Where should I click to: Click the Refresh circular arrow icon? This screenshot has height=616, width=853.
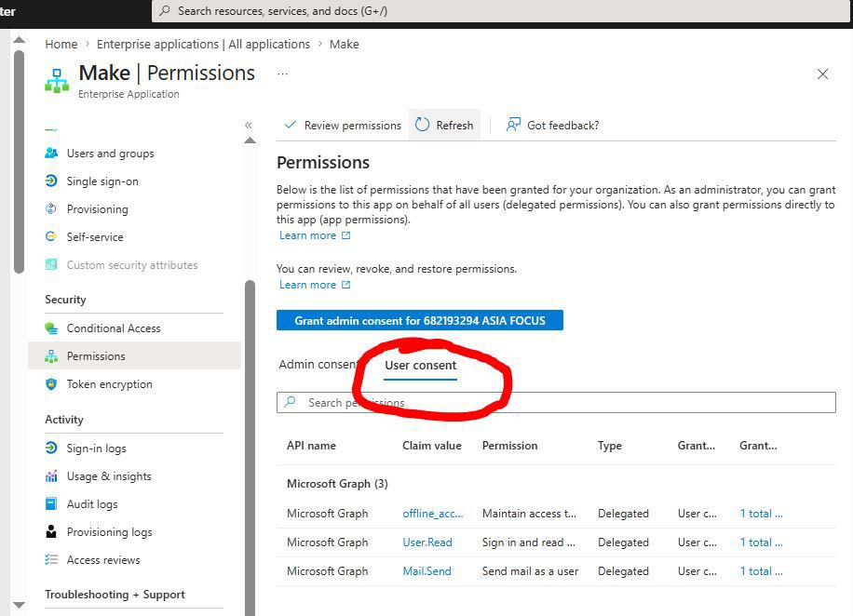click(422, 125)
